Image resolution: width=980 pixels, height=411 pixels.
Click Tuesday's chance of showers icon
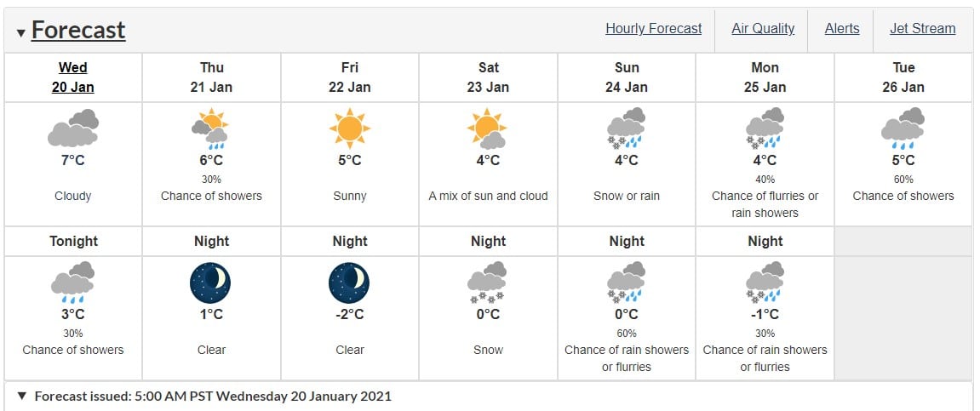(903, 128)
